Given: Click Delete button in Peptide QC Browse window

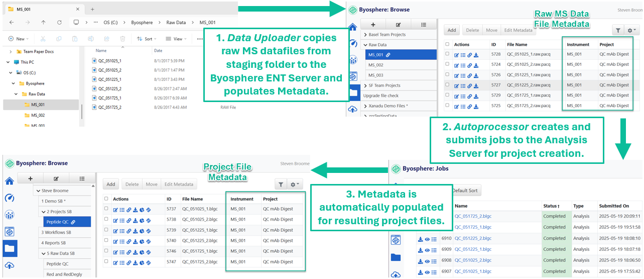Looking at the screenshot, I should pos(132,184).
